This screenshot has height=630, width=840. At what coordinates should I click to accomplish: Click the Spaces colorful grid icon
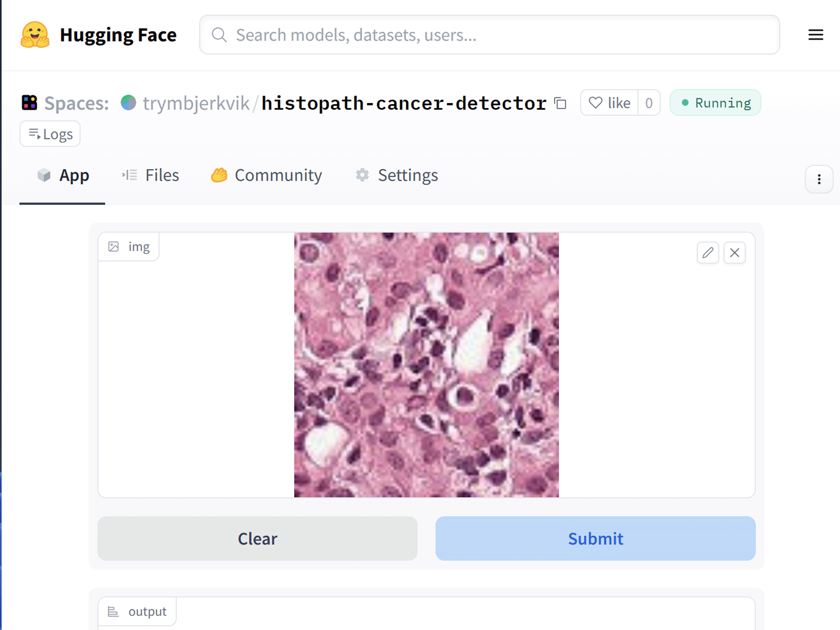tap(29, 103)
